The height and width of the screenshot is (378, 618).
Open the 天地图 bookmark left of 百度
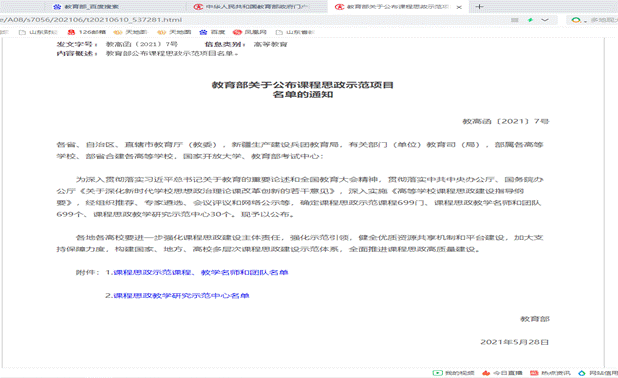tap(174, 32)
